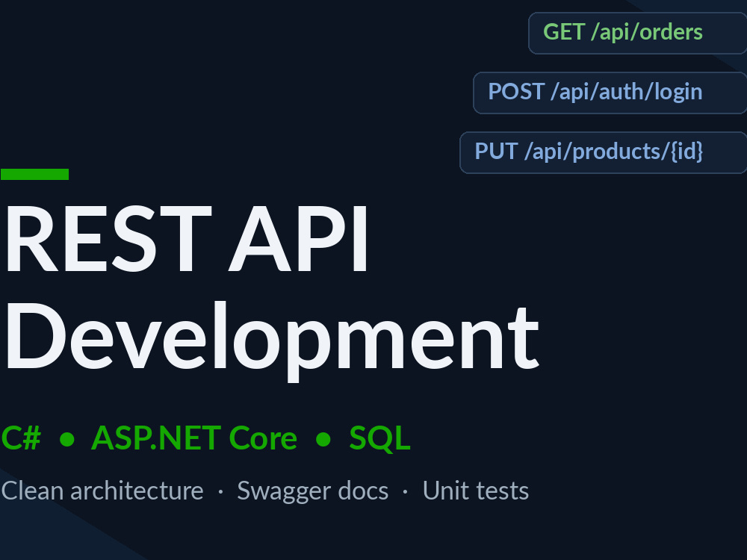Click the 'Clean architecture' text

[102, 491]
